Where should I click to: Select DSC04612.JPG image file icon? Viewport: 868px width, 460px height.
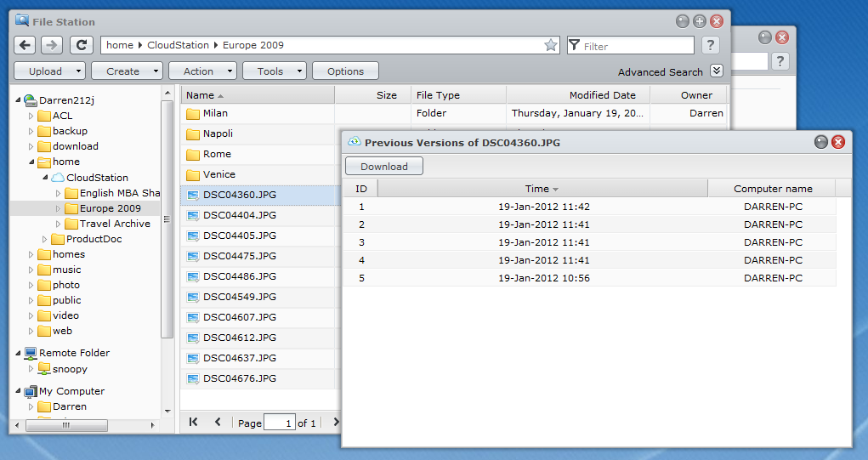coord(193,338)
